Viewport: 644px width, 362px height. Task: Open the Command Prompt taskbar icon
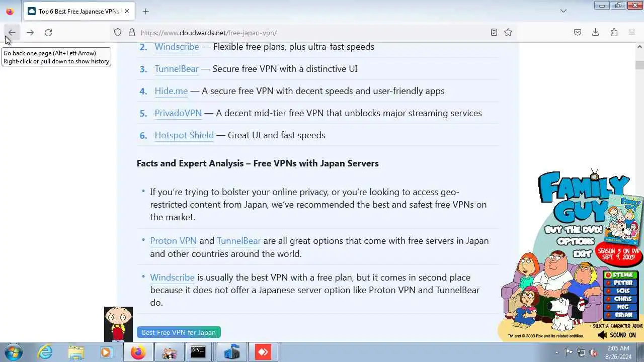click(198, 352)
